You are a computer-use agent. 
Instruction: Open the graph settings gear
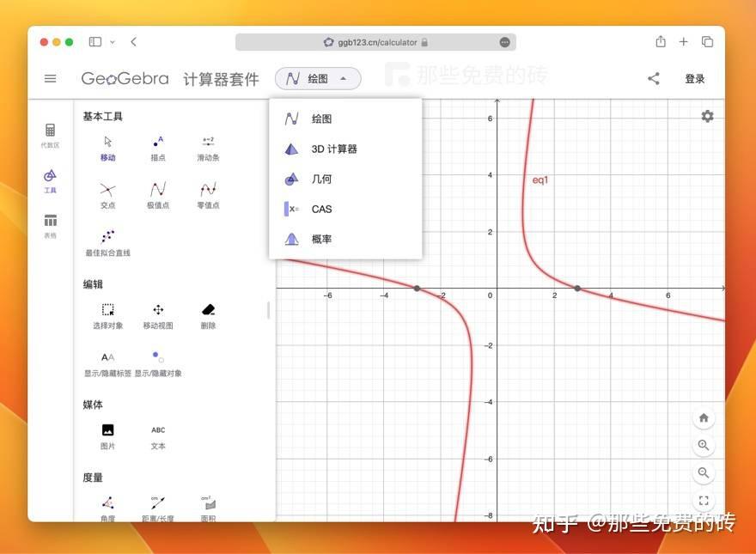pos(707,116)
